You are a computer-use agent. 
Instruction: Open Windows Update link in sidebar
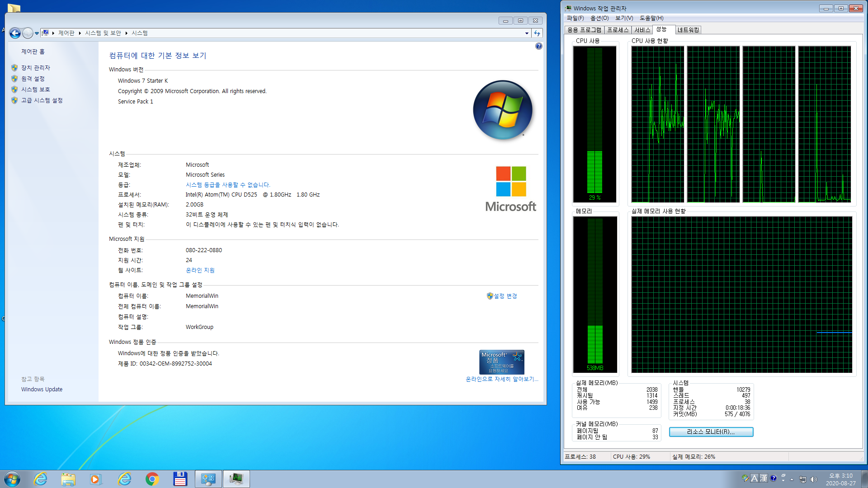[x=42, y=389]
